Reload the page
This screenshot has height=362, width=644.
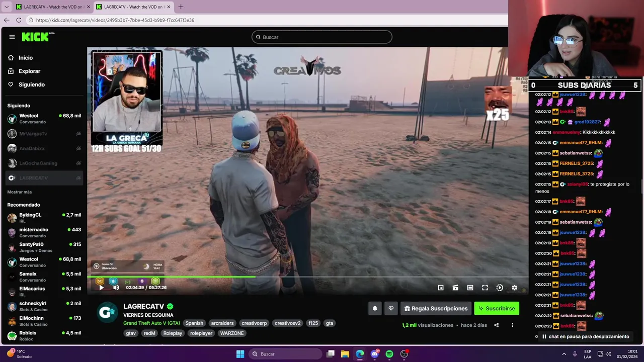tap(19, 20)
